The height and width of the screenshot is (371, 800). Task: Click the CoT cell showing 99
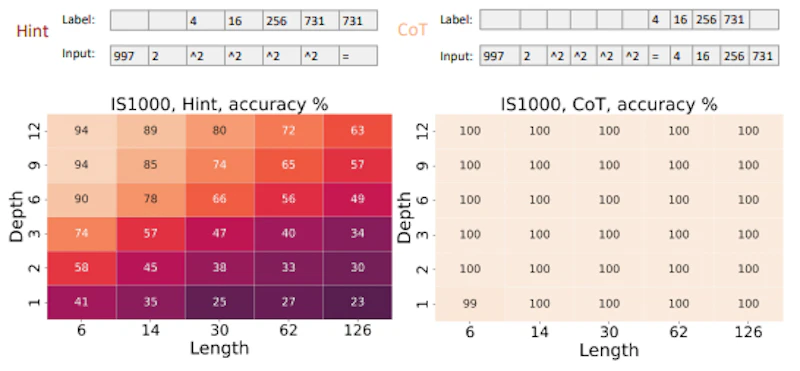[469, 304]
